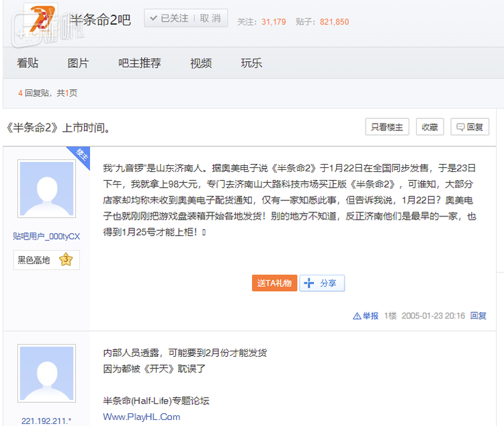The height and width of the screenshot is (426, 504).
Task: Open the Www.PlayHL.Com link
Action: tap(141, 417)
